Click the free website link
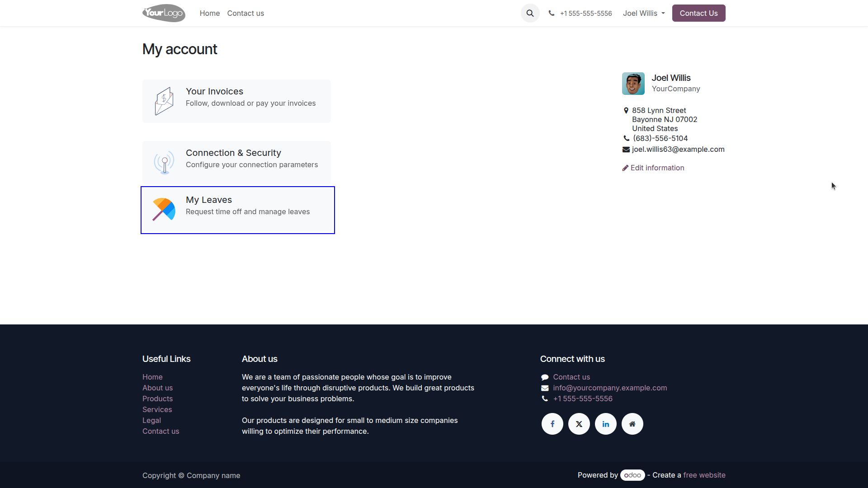The image size is (868, 488). tap(704, 475)
